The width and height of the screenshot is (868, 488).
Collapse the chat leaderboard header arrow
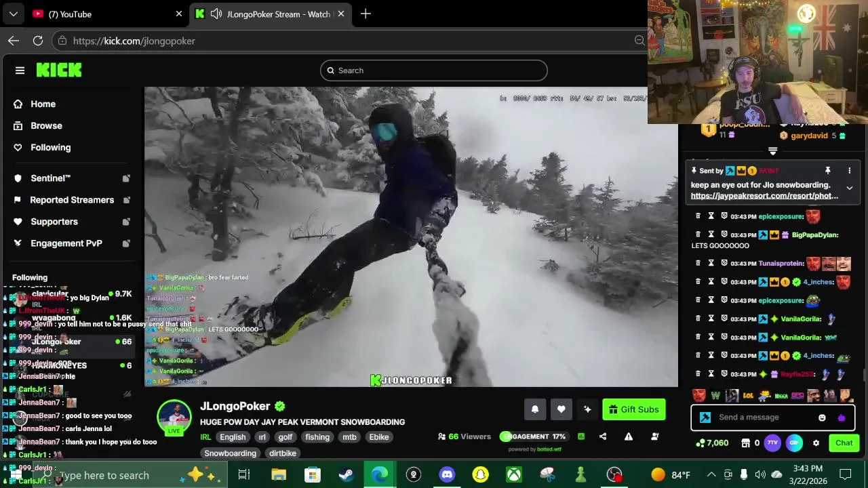click(772, 151)
